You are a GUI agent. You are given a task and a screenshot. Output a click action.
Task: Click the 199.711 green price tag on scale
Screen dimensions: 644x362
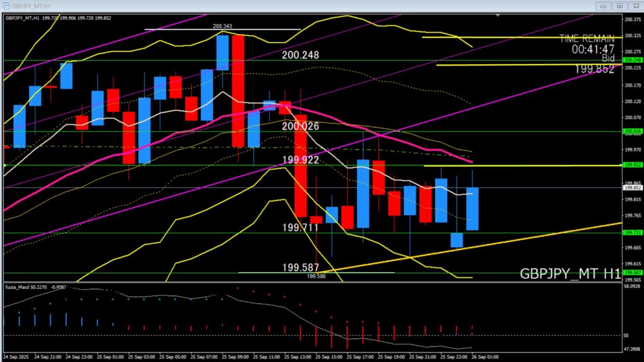[x=631, y=233]
